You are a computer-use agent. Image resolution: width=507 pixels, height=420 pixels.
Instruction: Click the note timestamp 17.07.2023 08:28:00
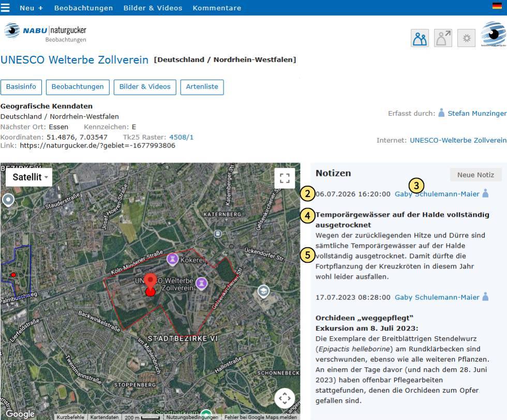(353, 297)
